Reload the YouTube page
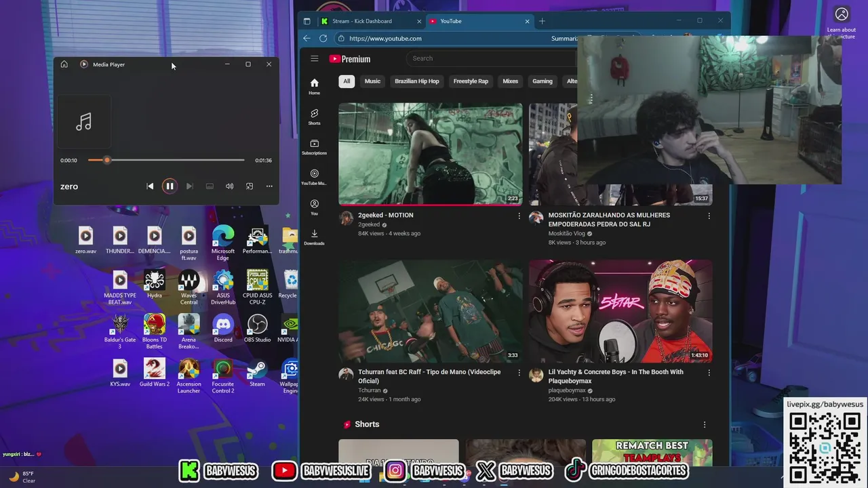 (x=323, y=39)
